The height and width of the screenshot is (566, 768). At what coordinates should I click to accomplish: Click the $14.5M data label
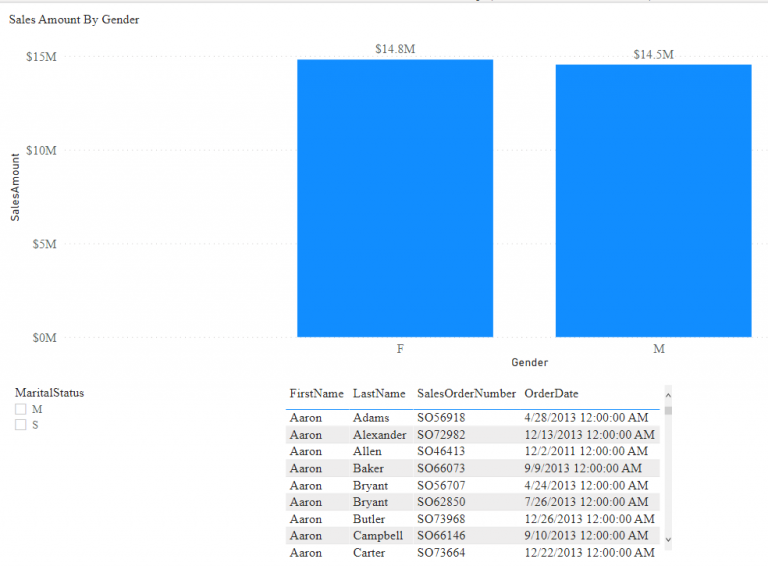point(653,54)
